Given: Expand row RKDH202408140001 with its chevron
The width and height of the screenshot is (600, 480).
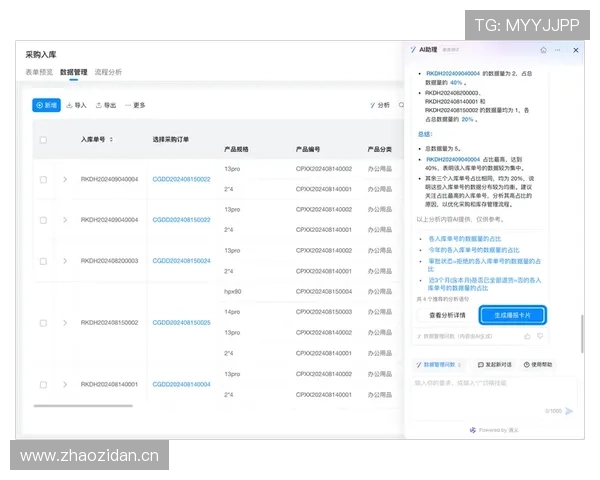Looking at the screenshot, I should click(x=65, y=384).
